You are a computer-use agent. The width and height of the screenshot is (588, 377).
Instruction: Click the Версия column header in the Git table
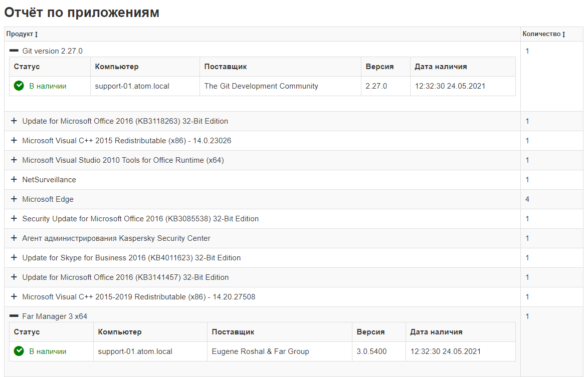point(379,67)
